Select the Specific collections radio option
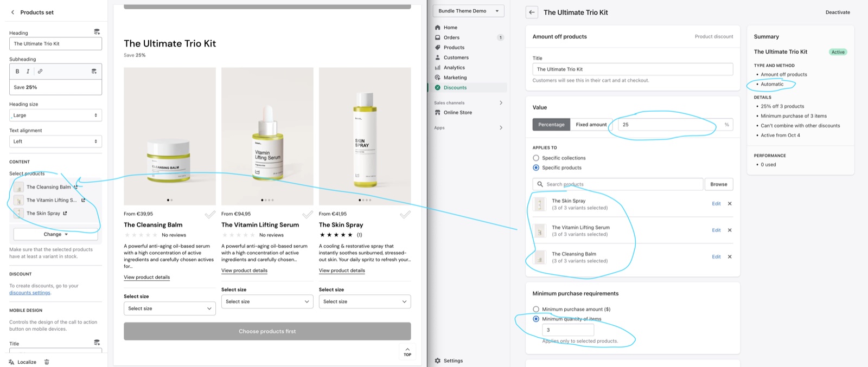This screenshot has width=868, height=367. click(x=536, y=158)
